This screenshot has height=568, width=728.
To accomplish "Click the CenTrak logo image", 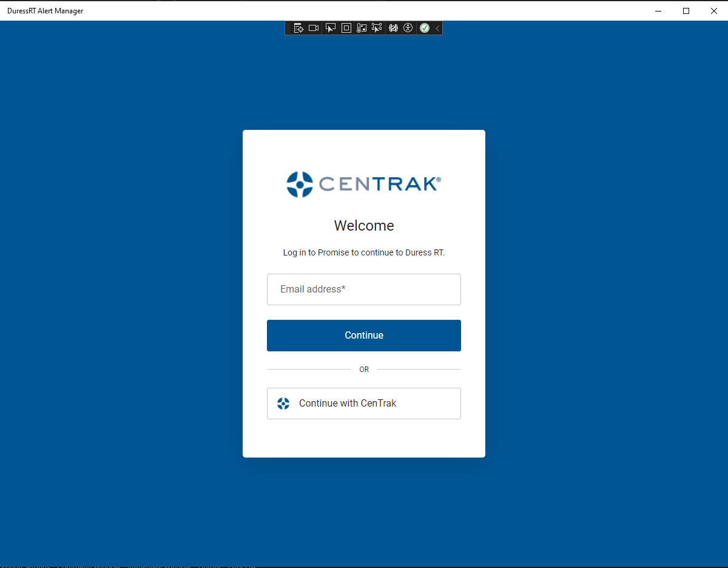I will (364, 184).
